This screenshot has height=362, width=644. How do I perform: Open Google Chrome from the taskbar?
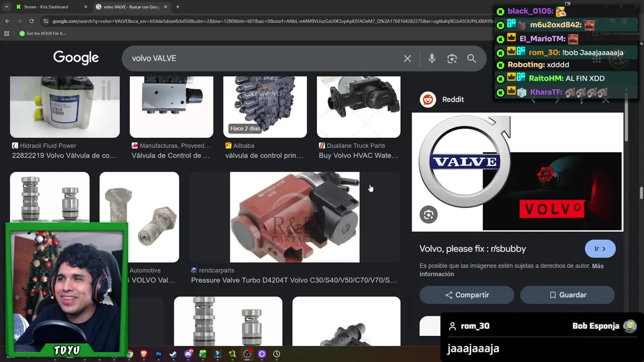tap(129, 354)
